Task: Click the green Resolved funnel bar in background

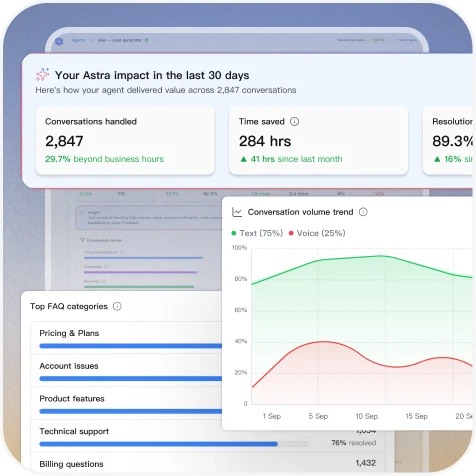Action: [x=139, y=287]
